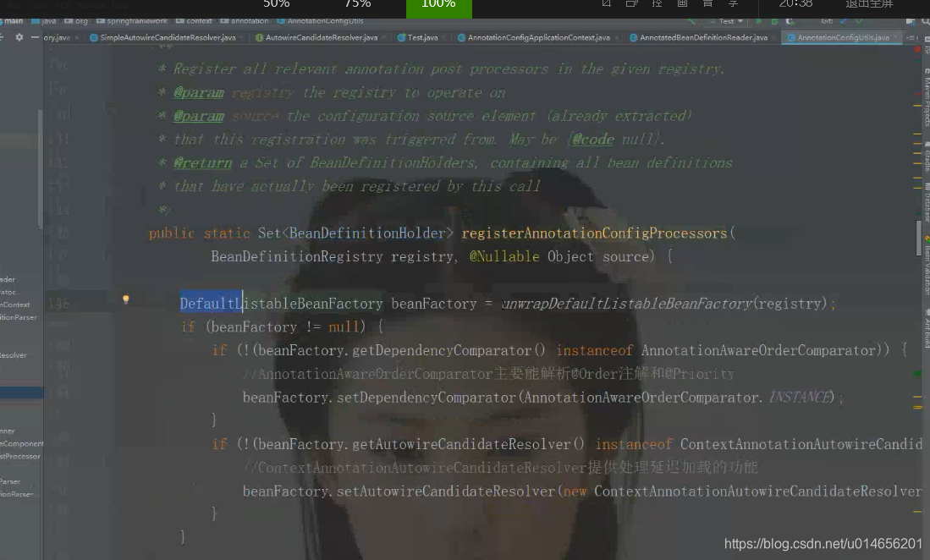Click the Debug bug icon in toolbar

774,21
